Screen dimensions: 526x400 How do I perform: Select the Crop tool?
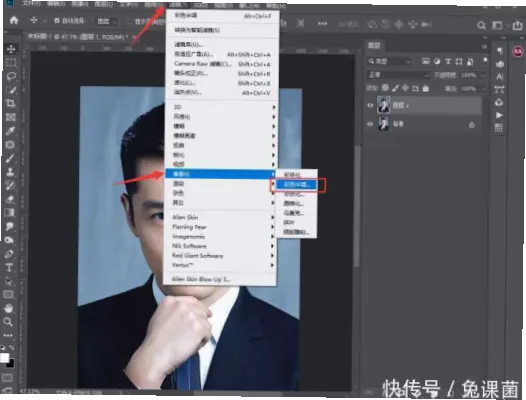(10, 103)
